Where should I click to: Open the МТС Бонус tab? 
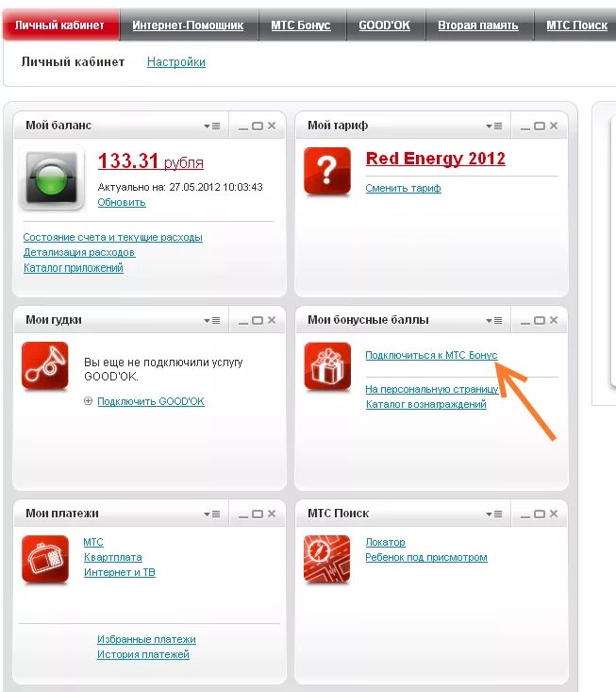pos(301,25)
